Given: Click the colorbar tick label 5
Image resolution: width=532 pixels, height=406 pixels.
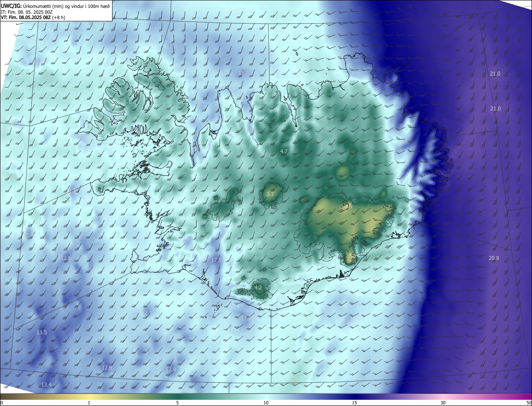Looking at the screenshot, I should 177,403.
